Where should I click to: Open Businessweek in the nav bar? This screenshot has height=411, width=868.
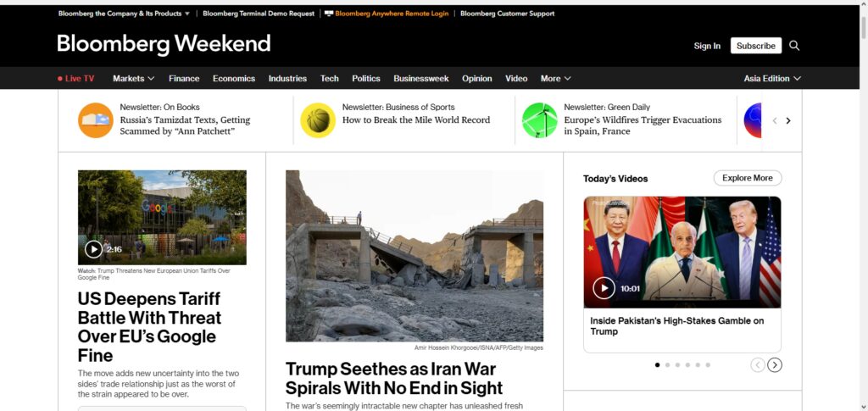(421, 79)
